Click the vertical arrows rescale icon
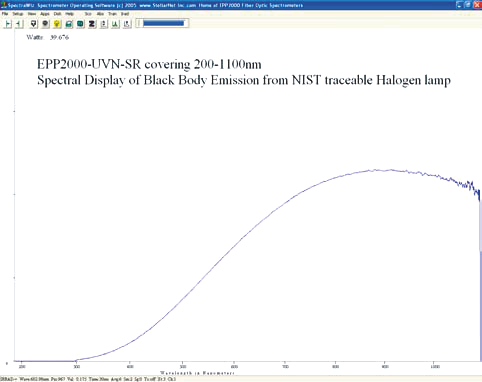The height and width of the screenshot is (382, 482). pos(104,24)
